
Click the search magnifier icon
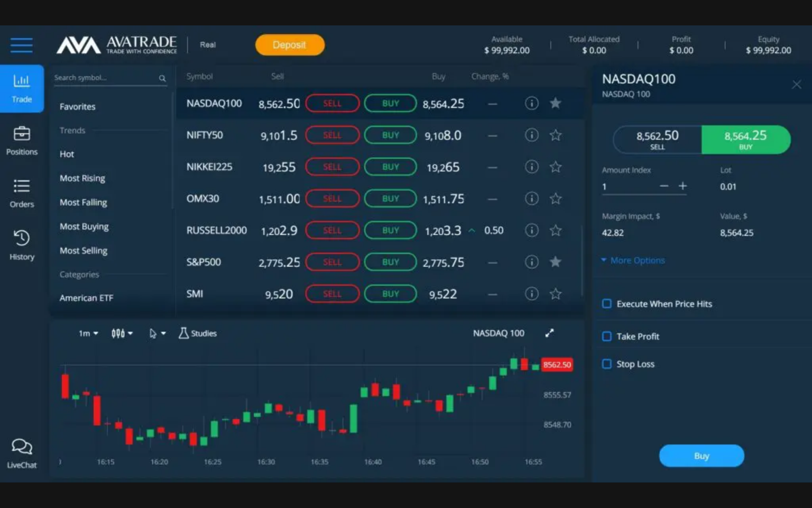162,78
